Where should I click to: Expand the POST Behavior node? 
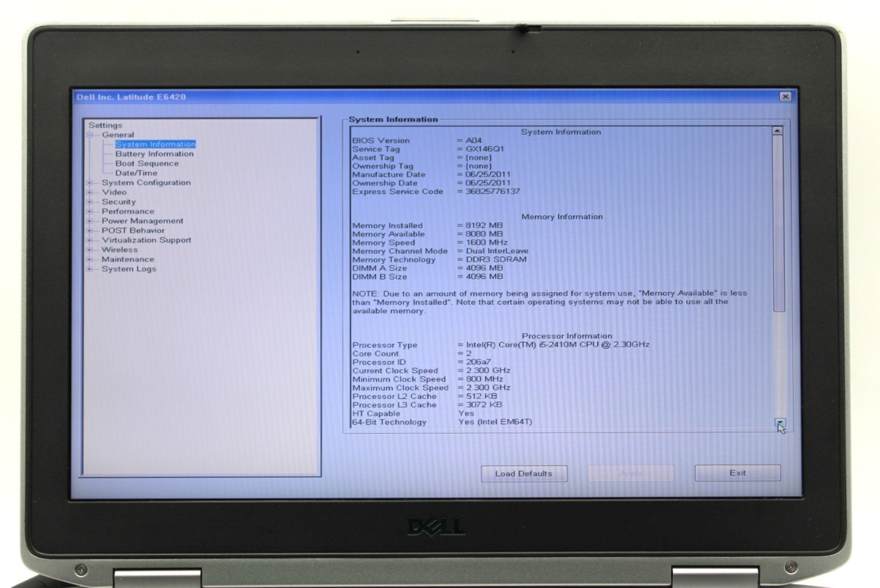tap(90, 231)
